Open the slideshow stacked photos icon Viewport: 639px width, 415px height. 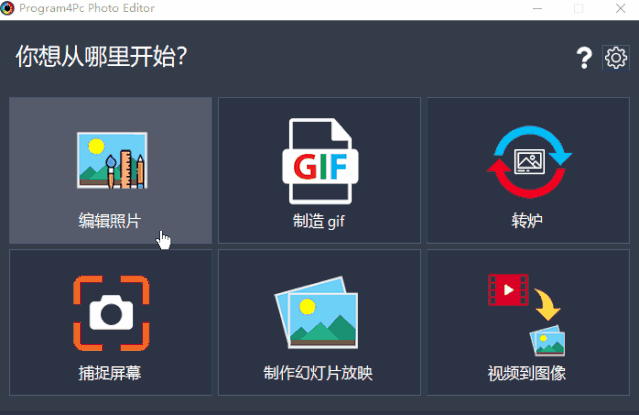tap(317, 313)
